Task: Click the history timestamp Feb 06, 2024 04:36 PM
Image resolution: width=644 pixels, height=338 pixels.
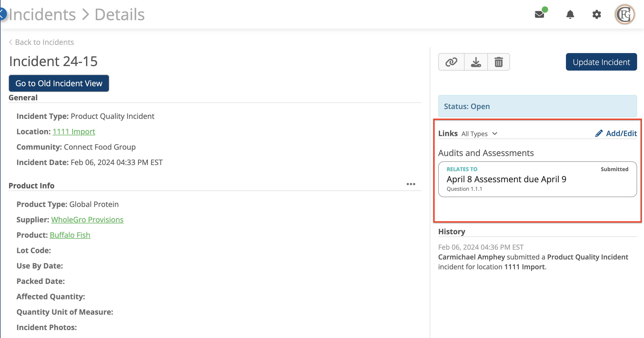Action: click(x=481, y=247)
